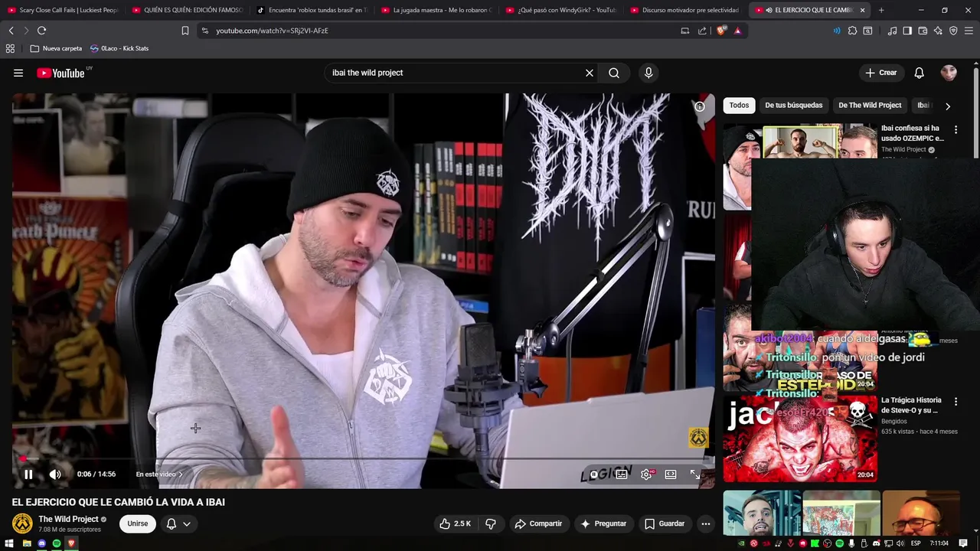Like the video
Viewport: 980px width, 551px height.
point(455,523)
